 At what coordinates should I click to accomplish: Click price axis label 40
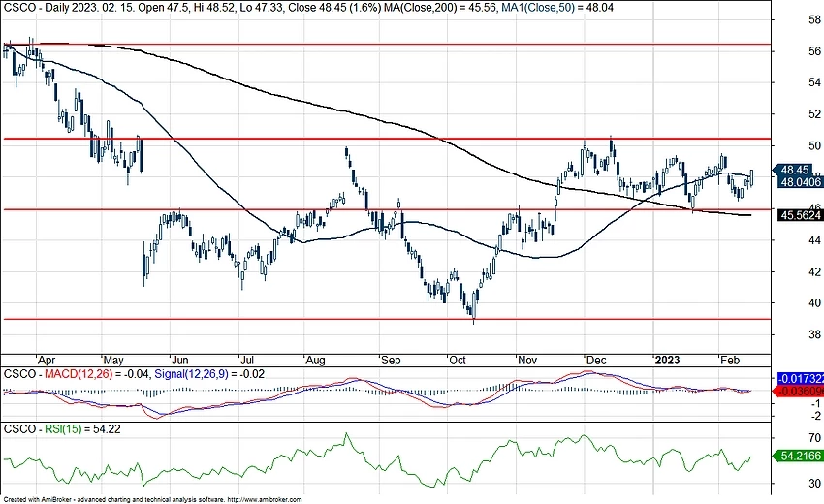coord(814,302)
